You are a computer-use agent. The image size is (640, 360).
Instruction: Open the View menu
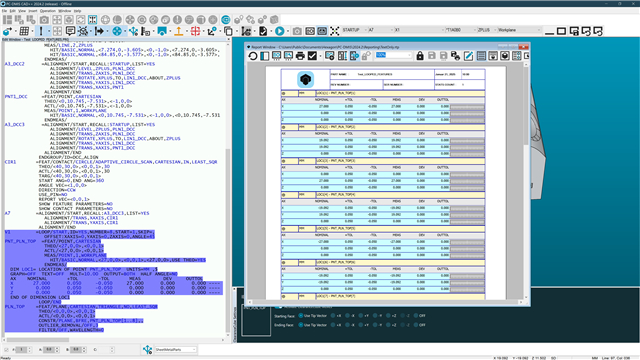coord(22,11)
